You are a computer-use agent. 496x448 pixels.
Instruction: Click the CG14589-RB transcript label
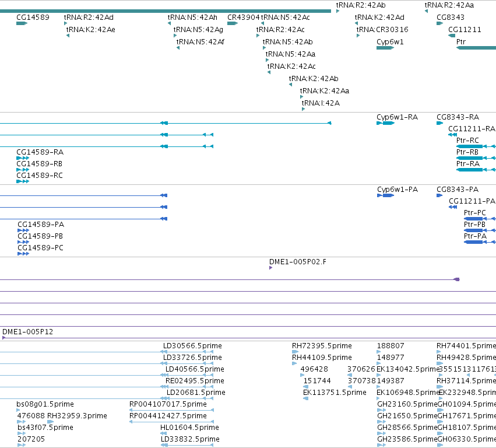click(40, 164)
